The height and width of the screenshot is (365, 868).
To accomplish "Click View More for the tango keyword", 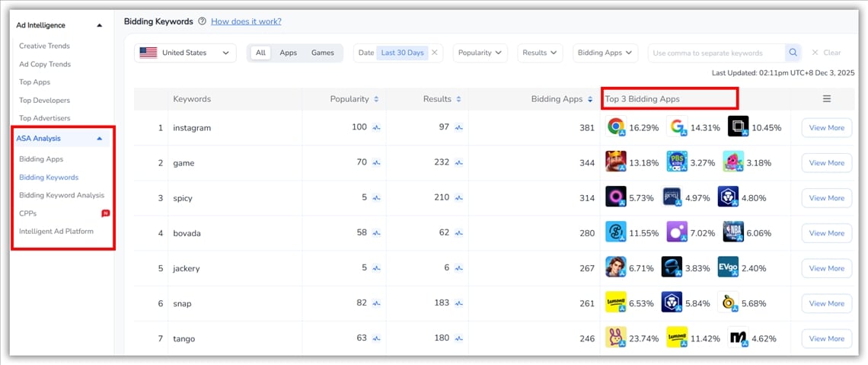I will click(x=826, y=338).
